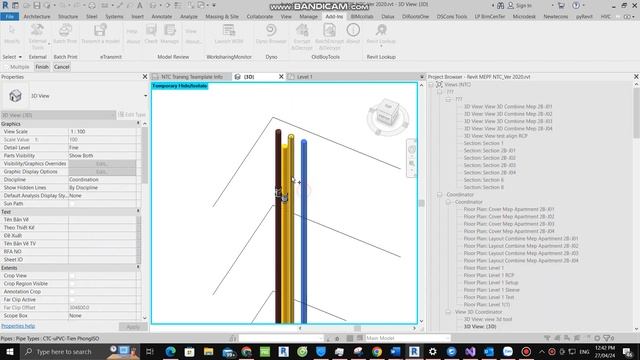640x360 pixels.
Task: Click Edit Type button in Properties
Action: (x=131, y=115)
